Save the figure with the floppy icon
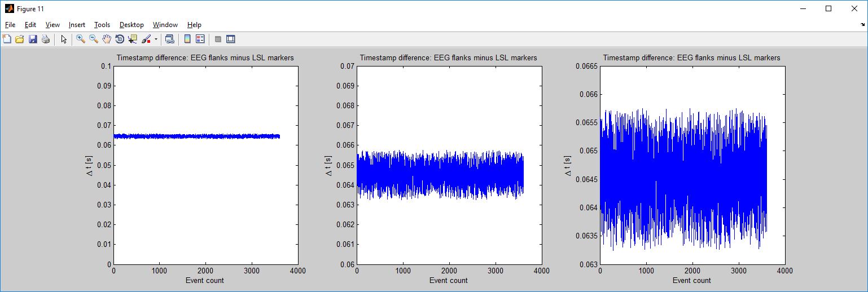 (x=33, y=39)
